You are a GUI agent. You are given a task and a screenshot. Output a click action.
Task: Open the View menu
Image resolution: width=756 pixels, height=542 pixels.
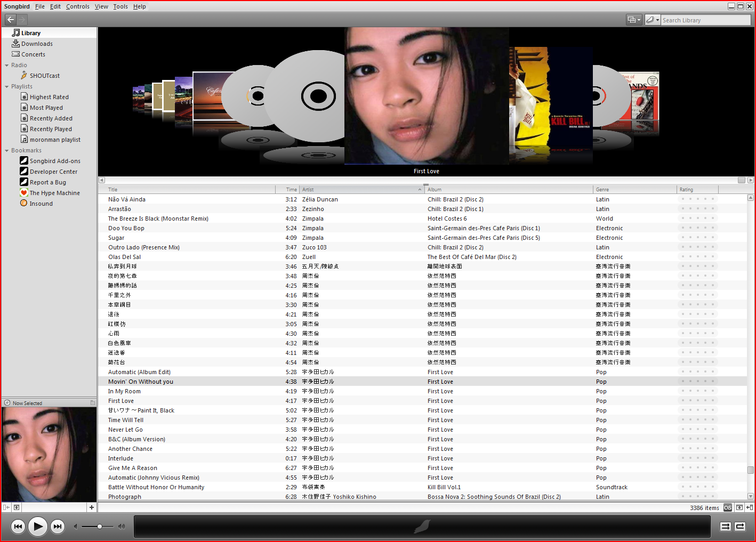(x=101, y=6)
